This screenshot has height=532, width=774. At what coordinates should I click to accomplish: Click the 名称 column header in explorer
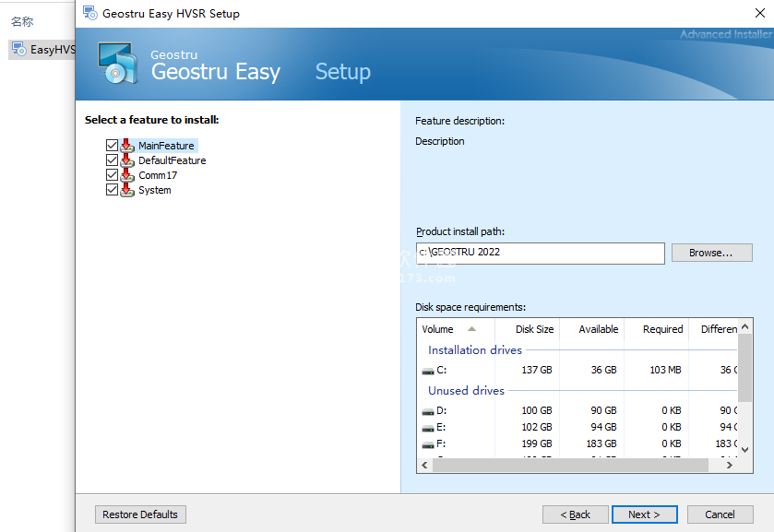coord(22,21)
